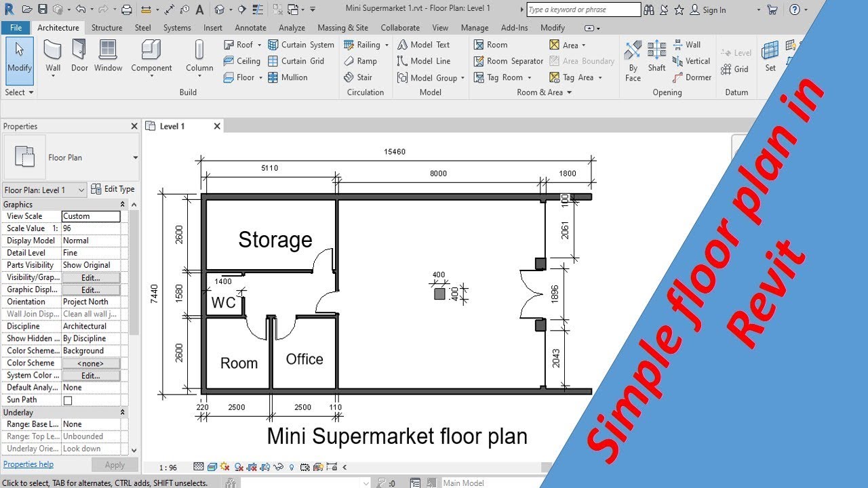Image resolution: width=868 pixels, height=488 pixels.
Task: Expand the Room & Area panel dropdown
Action: [545, 93]
